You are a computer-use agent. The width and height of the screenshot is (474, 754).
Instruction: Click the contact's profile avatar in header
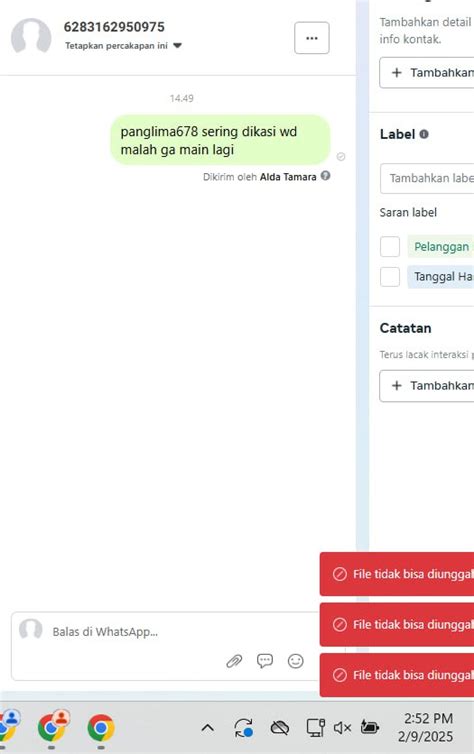[31, 37]
